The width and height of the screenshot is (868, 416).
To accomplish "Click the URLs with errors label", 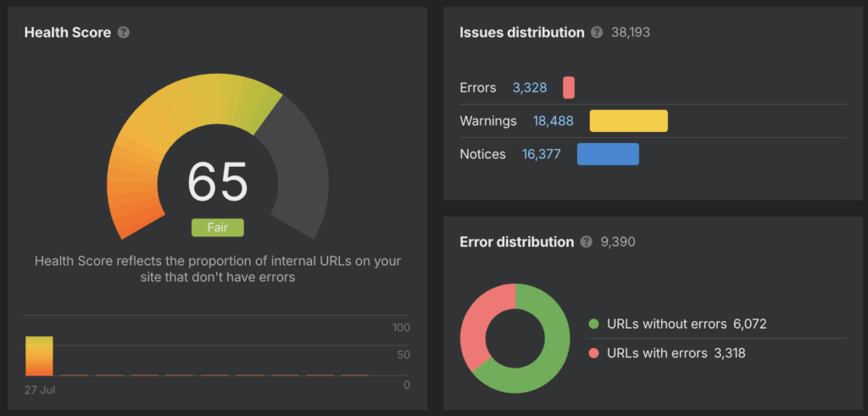I will pos(657,353).
